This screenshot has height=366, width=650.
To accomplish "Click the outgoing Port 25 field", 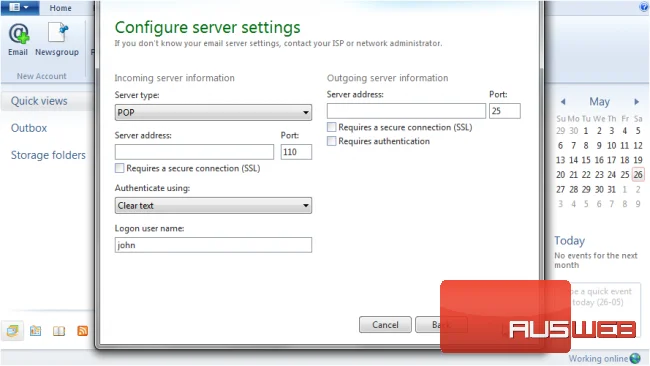I will point(504,111).
